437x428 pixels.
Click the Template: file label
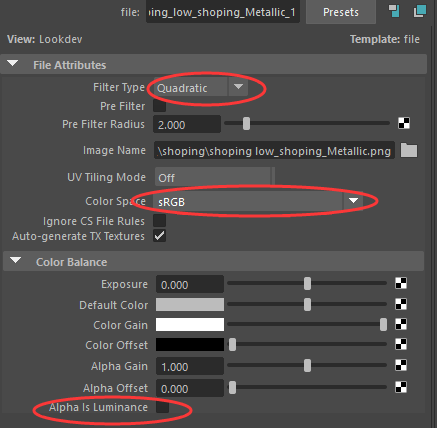tap(385, 39)
